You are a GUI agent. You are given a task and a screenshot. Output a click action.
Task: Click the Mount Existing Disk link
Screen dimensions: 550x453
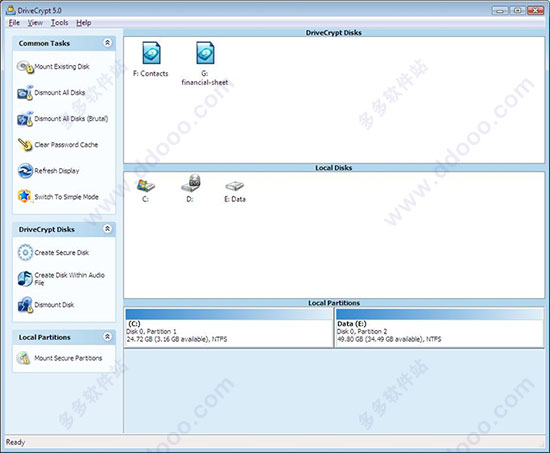click(x=62, y=67)
